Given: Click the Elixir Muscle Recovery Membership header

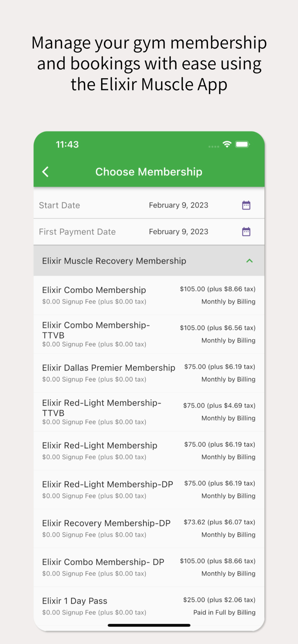Looking at the screenshot, I should (x=114, y=261).
